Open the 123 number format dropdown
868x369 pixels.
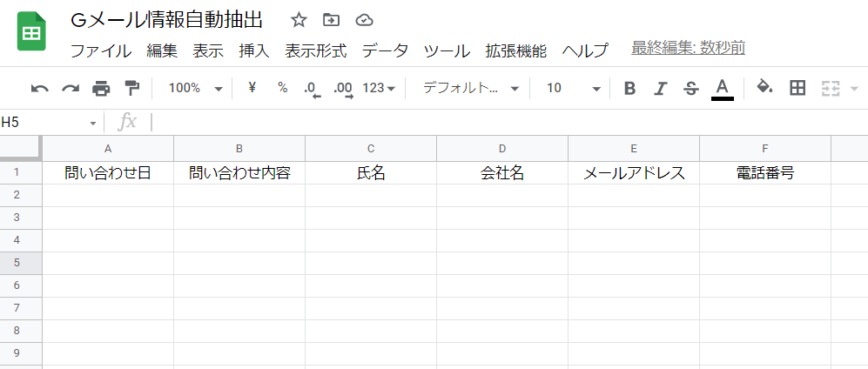(380, 88)
